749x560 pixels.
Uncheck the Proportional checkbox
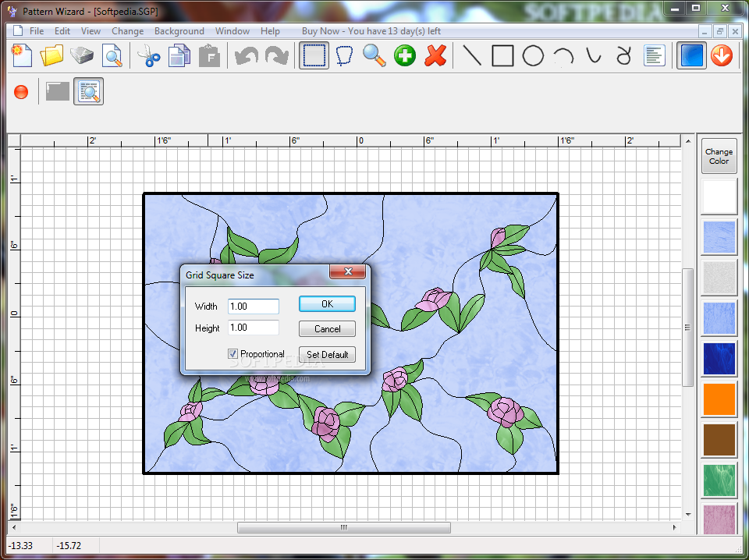[x=233, y=354]
